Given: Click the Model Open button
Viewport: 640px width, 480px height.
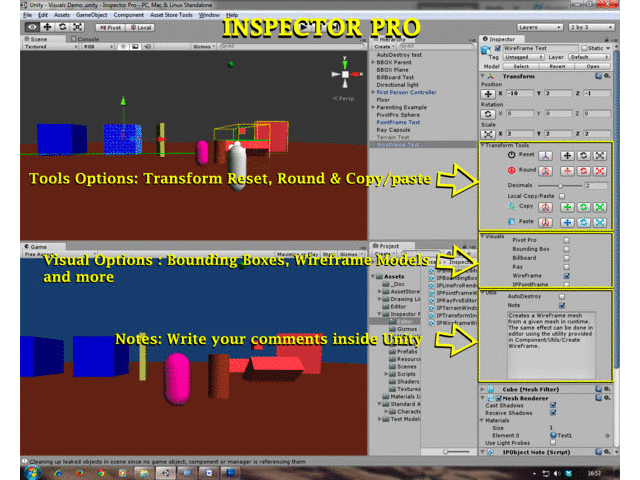Looking at the screenshot, I should coord(593,66).
